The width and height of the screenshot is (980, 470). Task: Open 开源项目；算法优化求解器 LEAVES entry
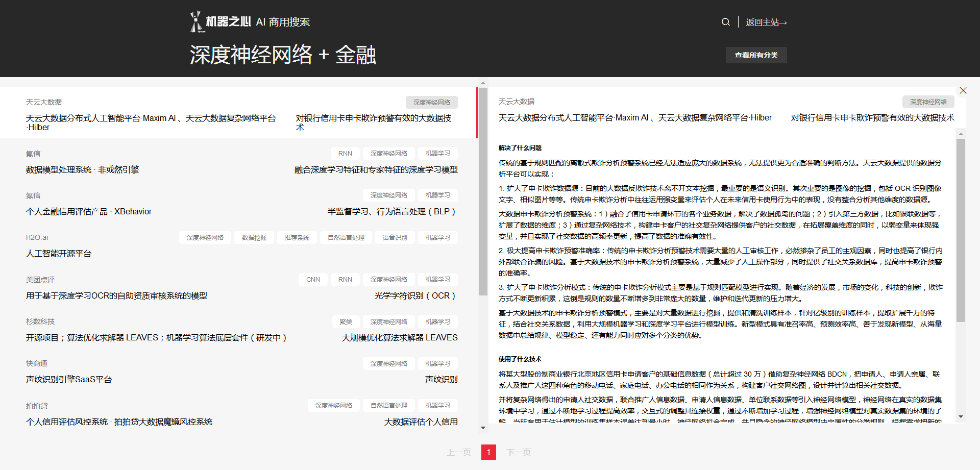click(156, 337)
